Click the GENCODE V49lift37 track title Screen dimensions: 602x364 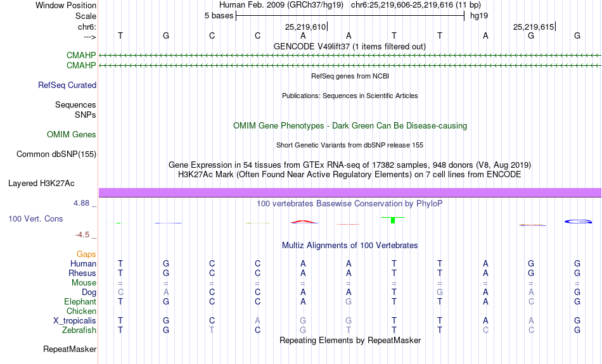coord(350,47)
